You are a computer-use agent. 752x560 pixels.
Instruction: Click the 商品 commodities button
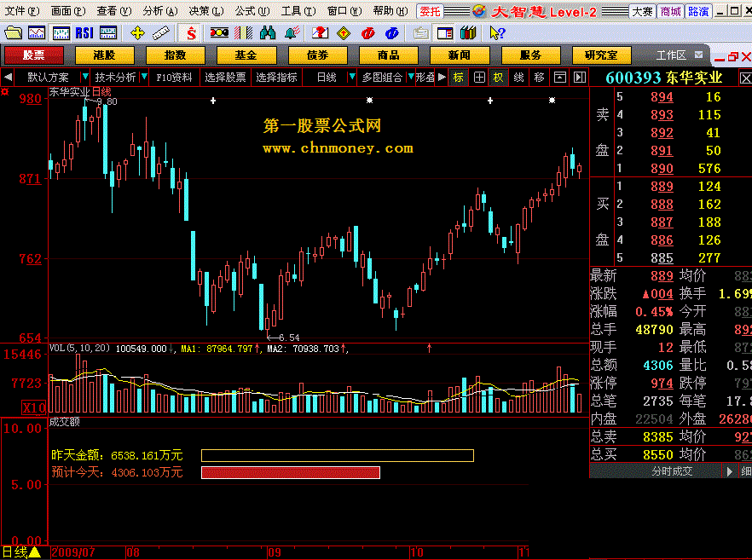coord(389,55)
